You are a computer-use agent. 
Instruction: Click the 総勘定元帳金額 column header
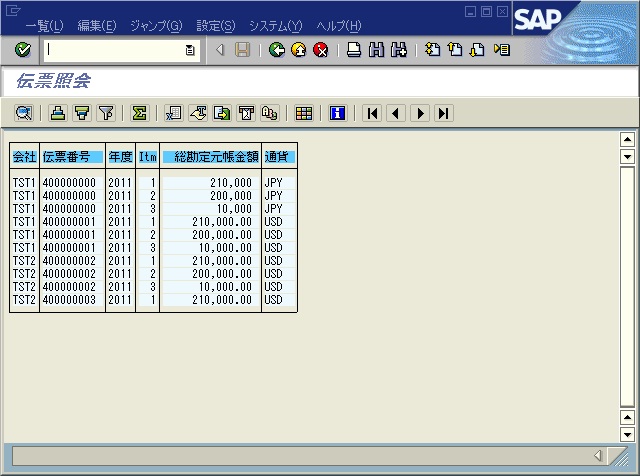(210, 157)
